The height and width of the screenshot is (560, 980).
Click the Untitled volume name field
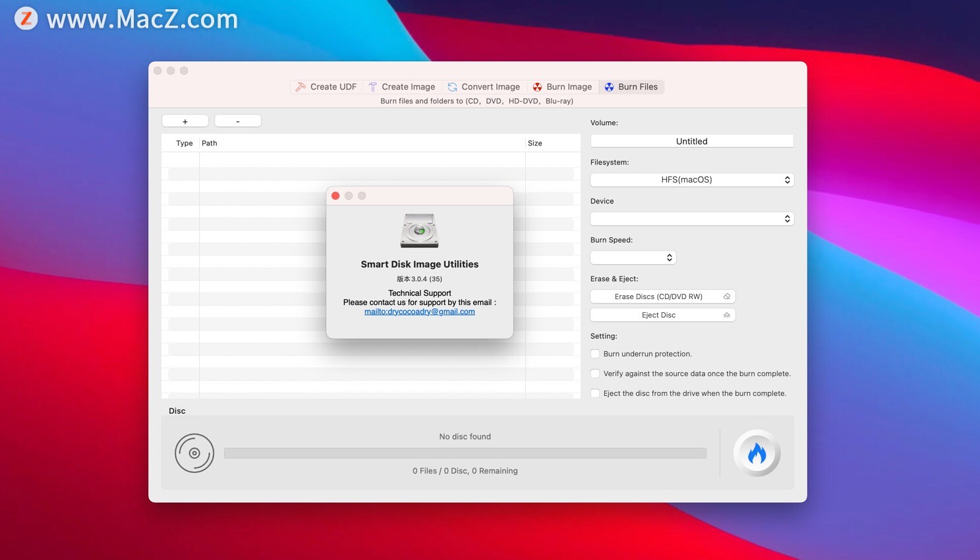click(691, 141)
